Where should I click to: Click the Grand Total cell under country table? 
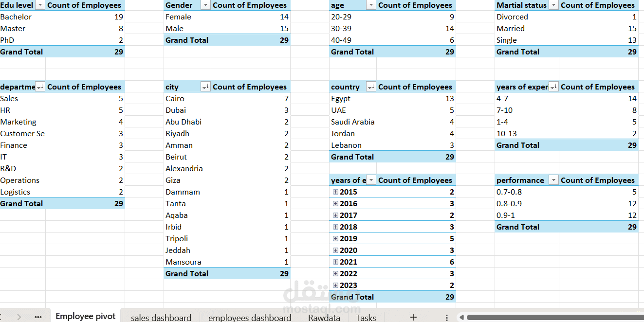point(352,157)
